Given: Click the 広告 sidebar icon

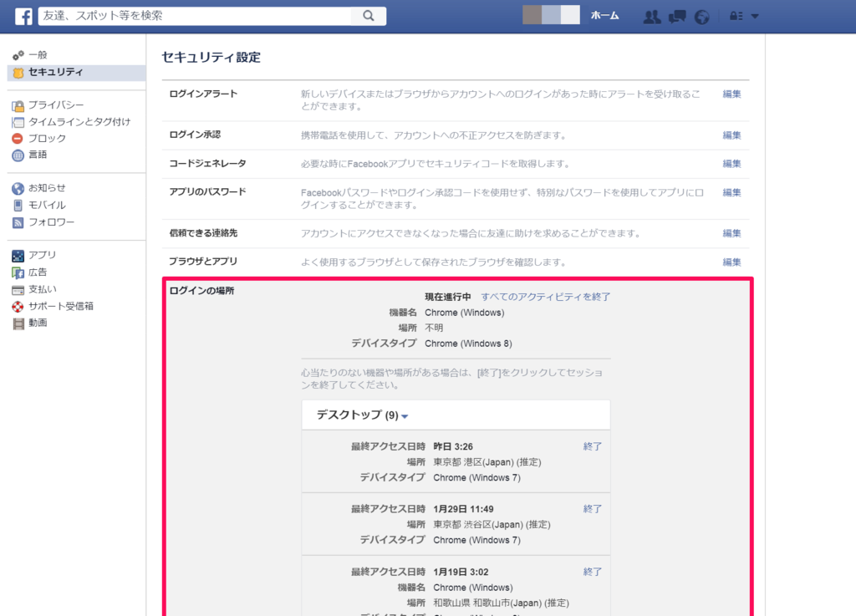Looking at the screenshot, I should [18, 272].
